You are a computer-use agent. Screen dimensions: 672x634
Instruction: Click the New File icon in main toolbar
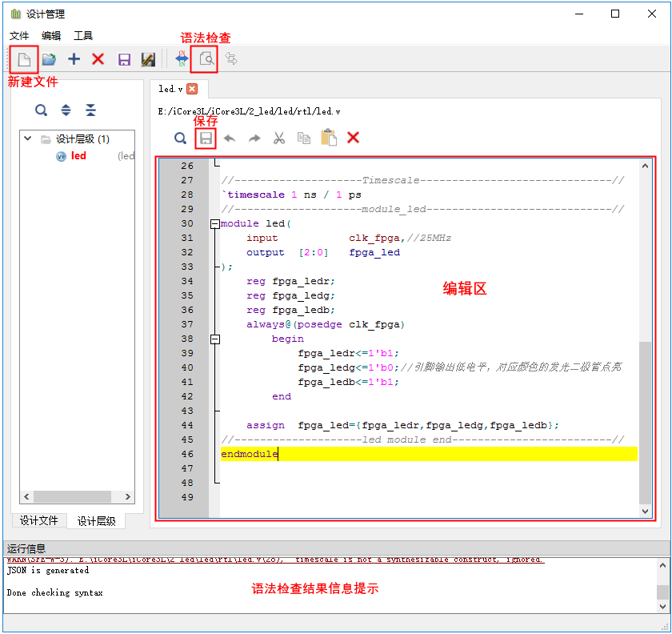coord(24,59)
